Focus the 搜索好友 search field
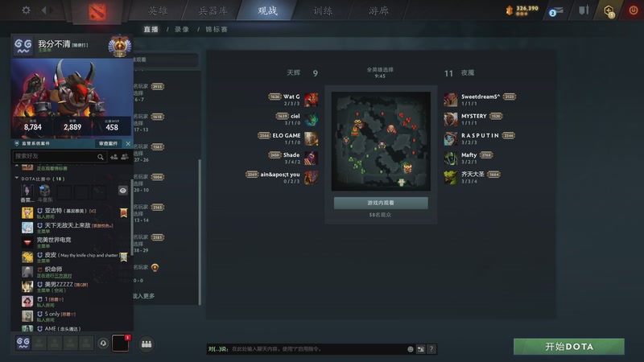The width and height of the screenshot is (644, 362). (55, 156)
